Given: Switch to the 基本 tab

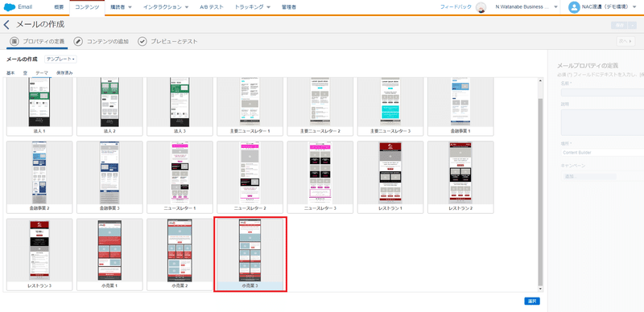Looking at the screenshot, I should click(10, 73).
